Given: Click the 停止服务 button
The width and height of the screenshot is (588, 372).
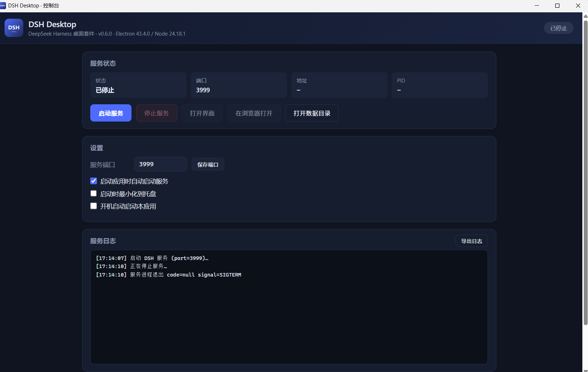Looking at the screenshot, I should (x=157, y=113).
